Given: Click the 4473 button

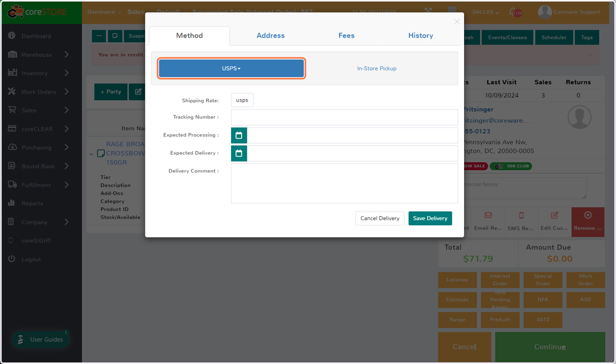Looking at the screenshot, I should tap(543, 320).
